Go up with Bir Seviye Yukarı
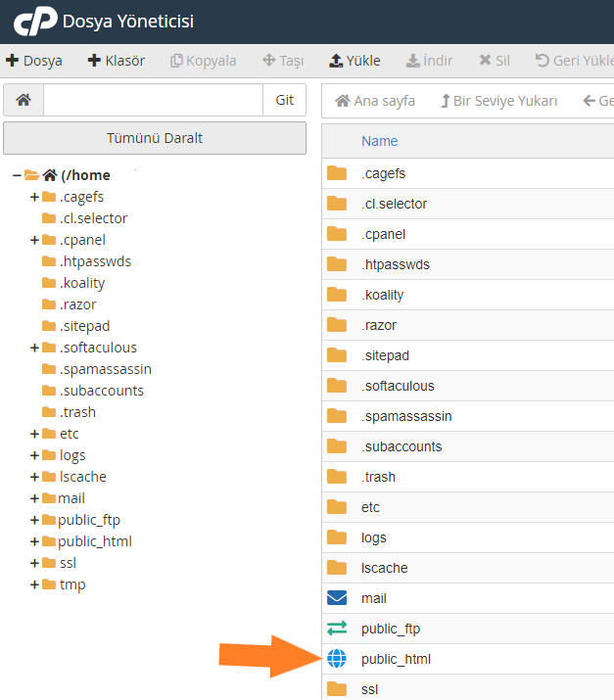The height and width of the screenshot is (700, 614). click(498, 101)
